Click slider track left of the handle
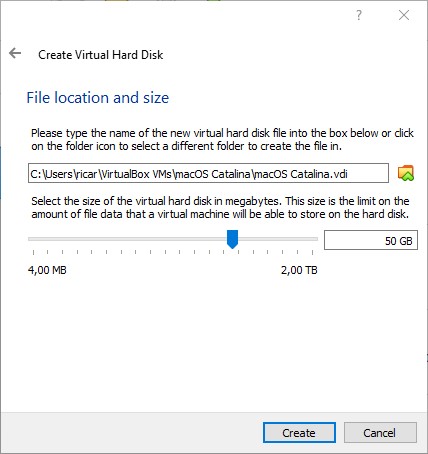The image size is (428, 454). tap(127, 239)
